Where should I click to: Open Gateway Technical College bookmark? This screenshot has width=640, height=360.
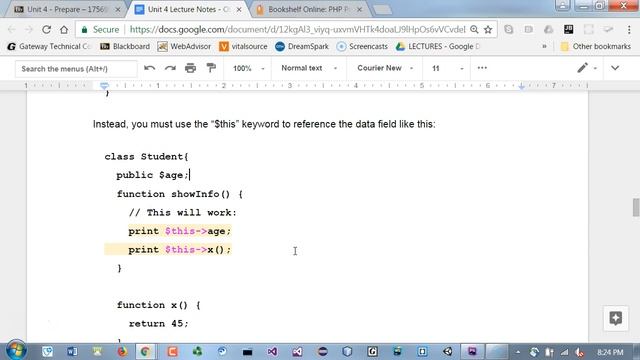pyautogui.click(x=49, y=47)
